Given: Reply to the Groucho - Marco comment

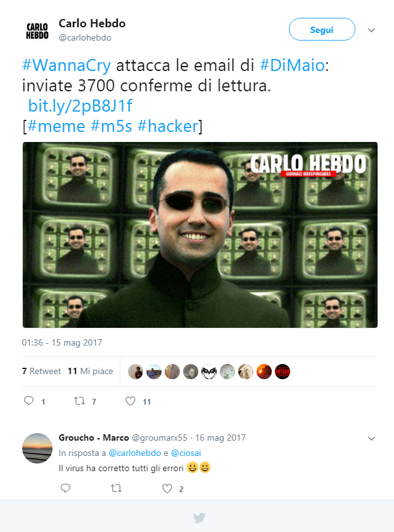Looking at the screenshot, I should pos(65,488).
